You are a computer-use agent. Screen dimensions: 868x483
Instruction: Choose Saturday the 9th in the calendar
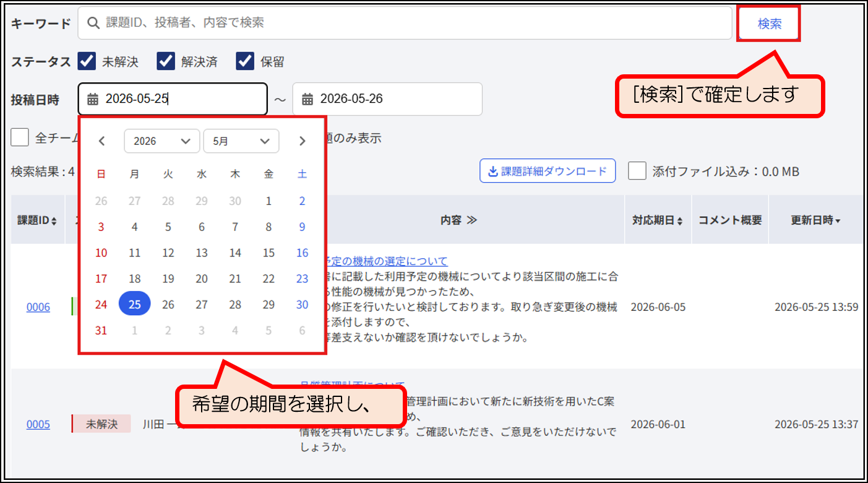click(302, 227)
